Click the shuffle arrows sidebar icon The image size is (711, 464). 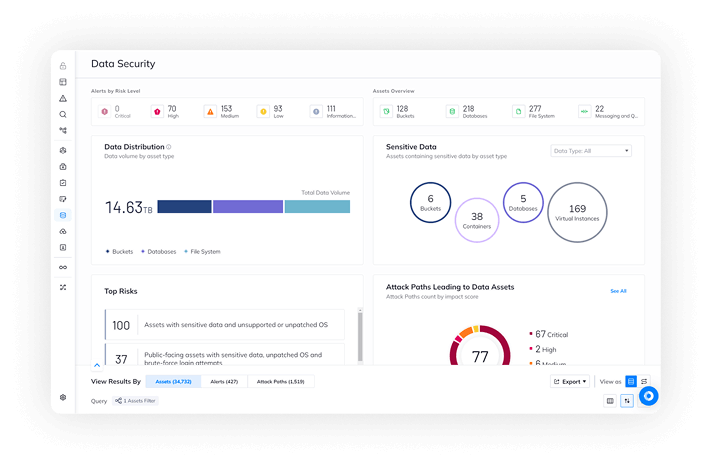[63, 287]
